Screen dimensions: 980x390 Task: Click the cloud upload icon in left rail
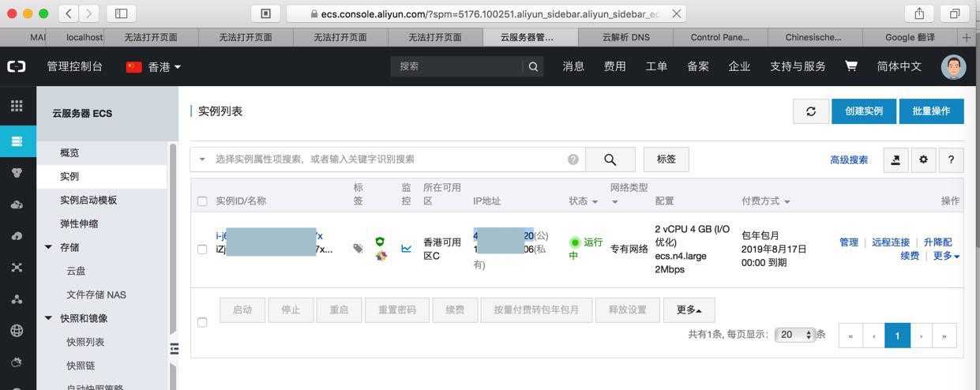click(x=17, y=236)
